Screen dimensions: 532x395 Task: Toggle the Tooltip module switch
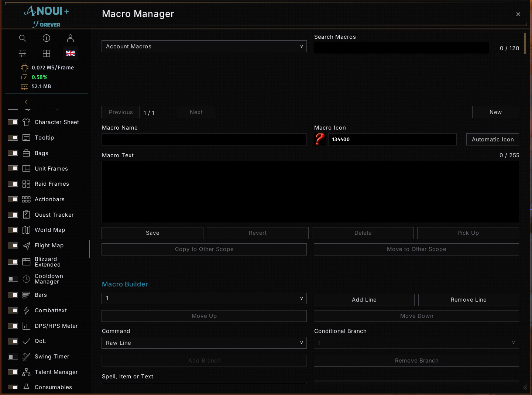pos(13,138)
